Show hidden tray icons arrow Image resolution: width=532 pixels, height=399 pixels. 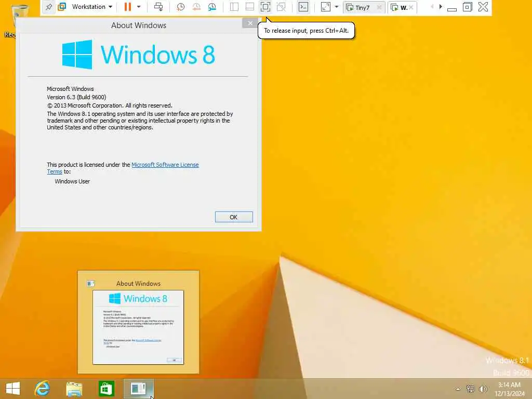click(458, 389)
